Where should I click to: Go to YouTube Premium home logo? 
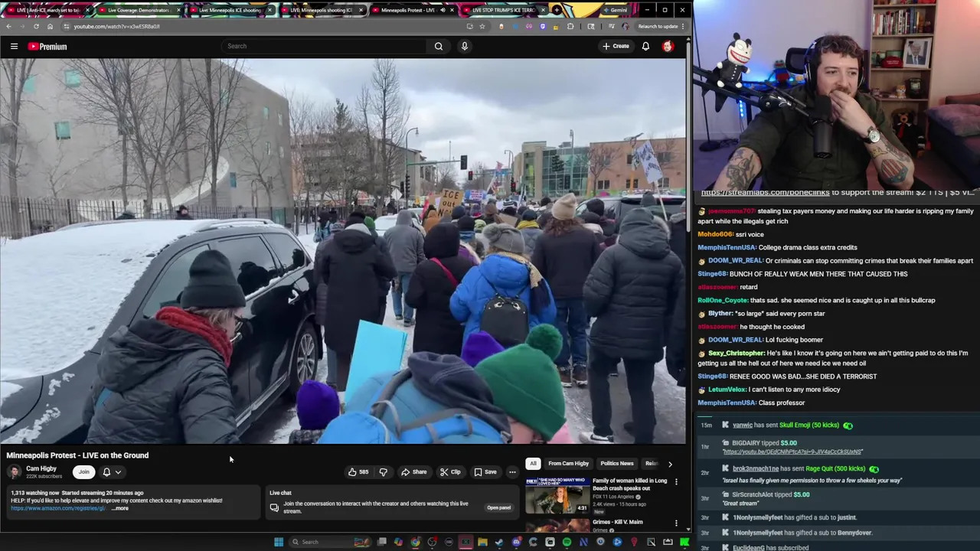pyautogui.click(x=47, y=47)
